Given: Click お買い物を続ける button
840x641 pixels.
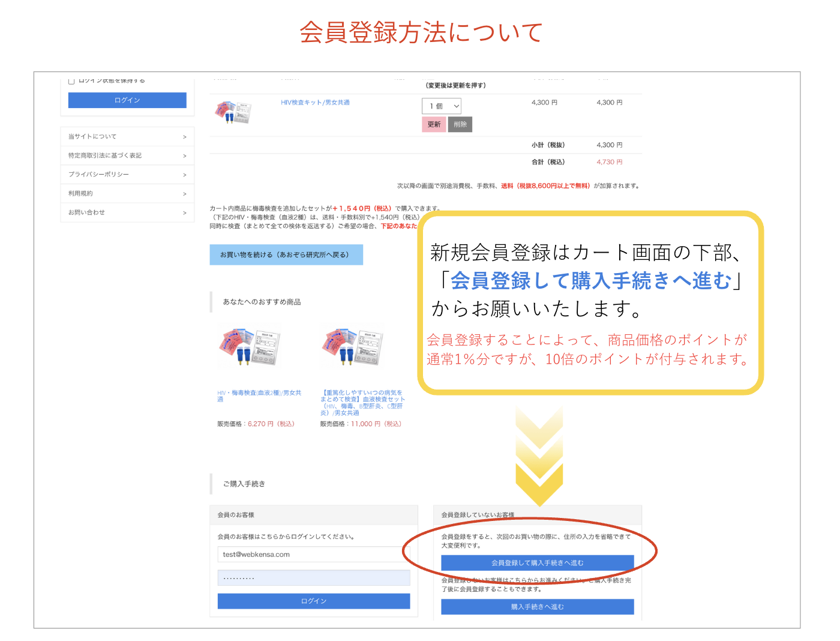Looking at the screenshot, I should click(286, 254).
